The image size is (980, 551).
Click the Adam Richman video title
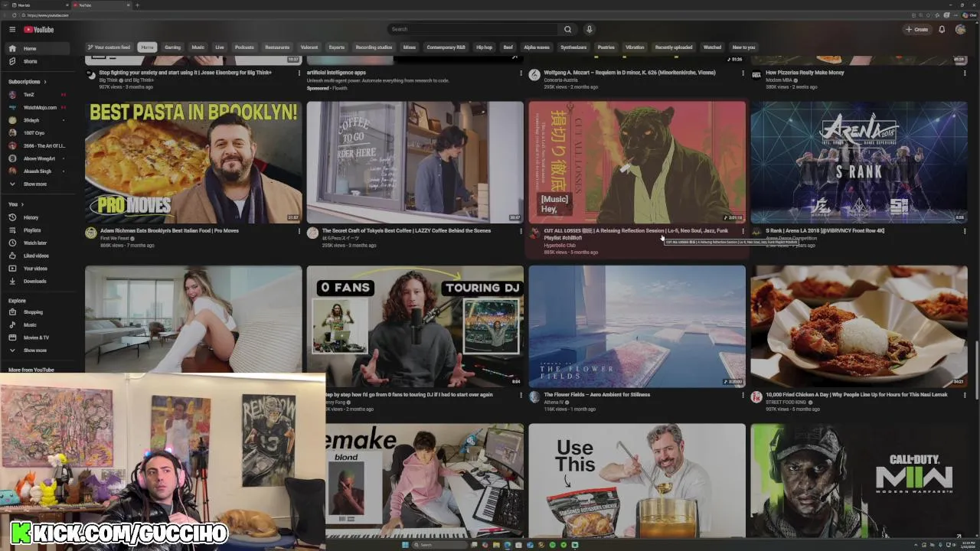coord(169,230)
